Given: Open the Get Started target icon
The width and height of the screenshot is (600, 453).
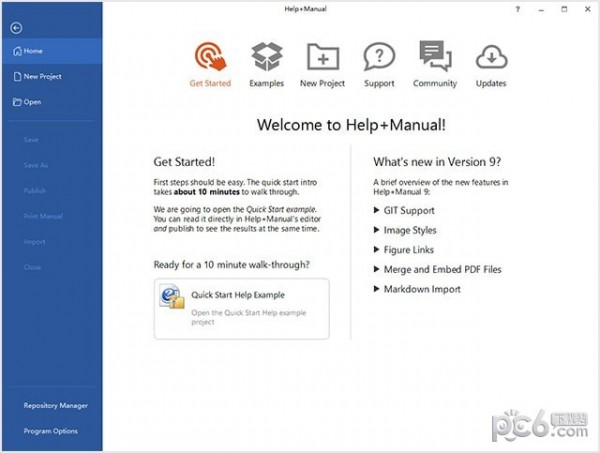Looking at the screenshot, I should 210,56.
